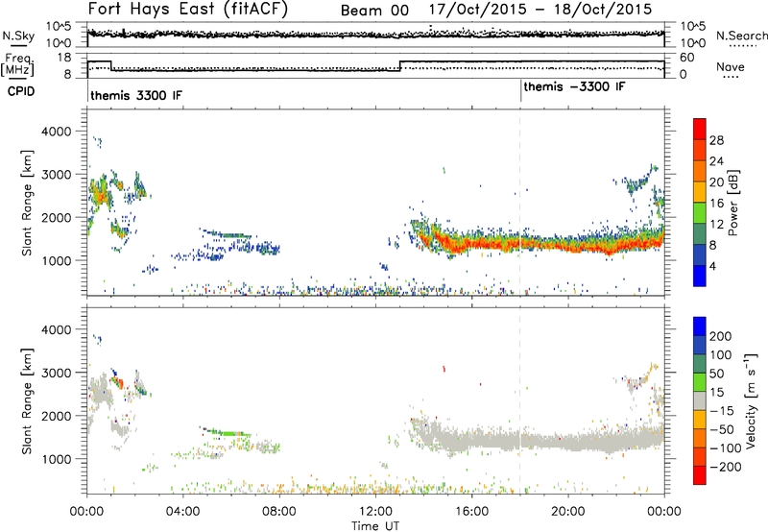The height and width of the screenshot is (532, 768).
Task: Select the 'Freq. [MHz]' axis label
Action: click(18, 65)
